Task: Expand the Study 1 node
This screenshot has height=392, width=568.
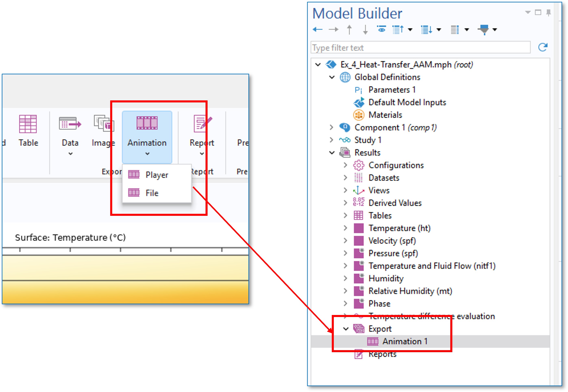Action: coord(331,140)
